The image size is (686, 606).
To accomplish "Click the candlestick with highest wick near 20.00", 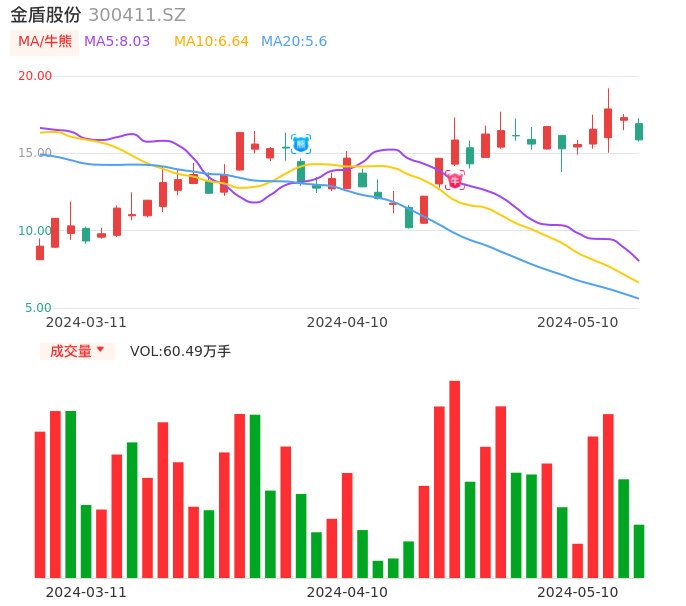I will click(x=608, y=123).
